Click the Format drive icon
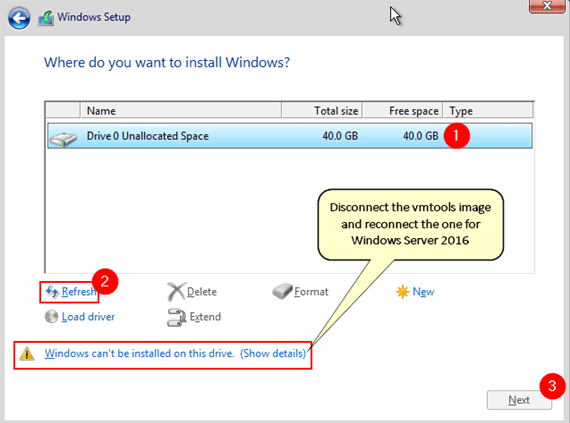The width and height of the screenshot is (570, 423). 282,291
